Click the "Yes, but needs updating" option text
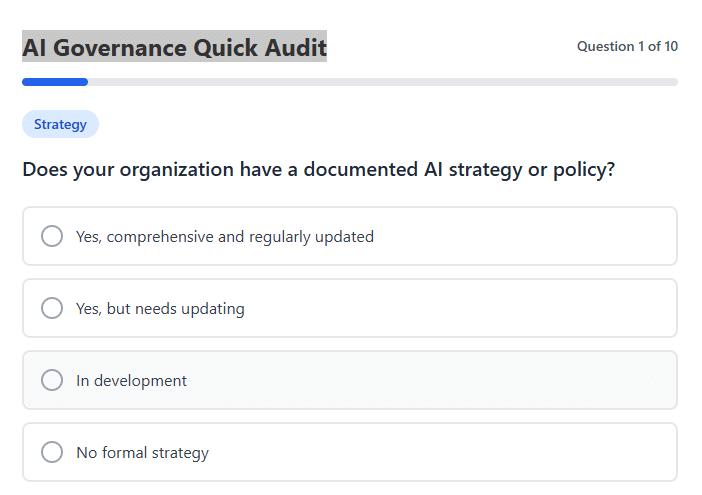702x495 pixels. 160,309
